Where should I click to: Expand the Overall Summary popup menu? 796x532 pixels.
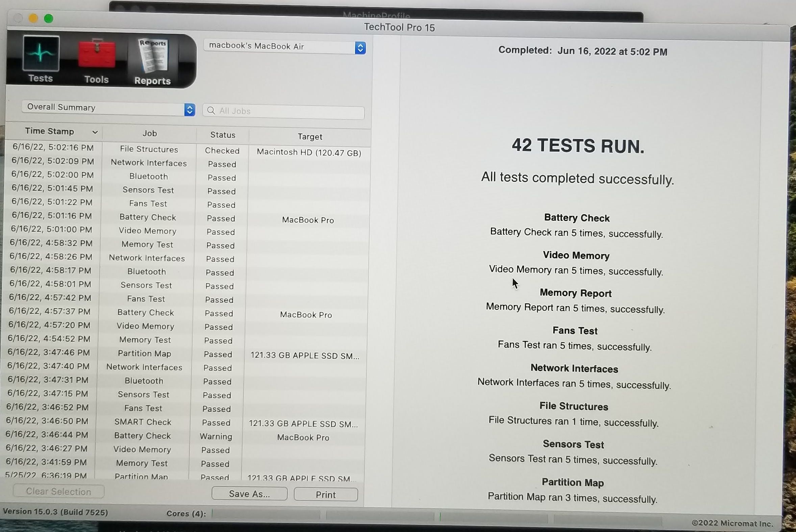[108, 108]
